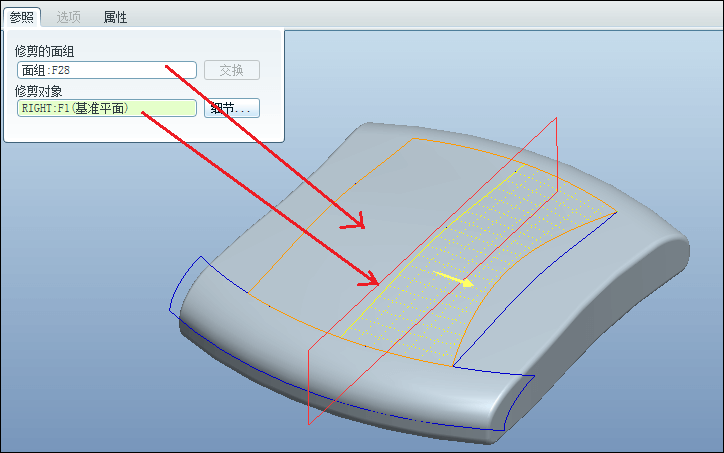The image size is (724, 453).
Task: Select the RIGHT:F1(基准平面) collector field
Action: click(x=107, y=108)
